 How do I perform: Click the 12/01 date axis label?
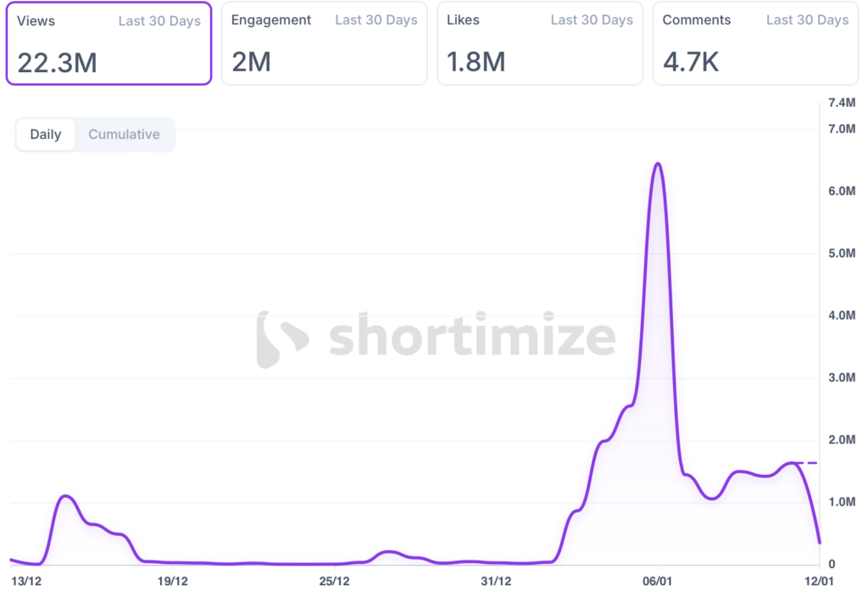(819, 582)
